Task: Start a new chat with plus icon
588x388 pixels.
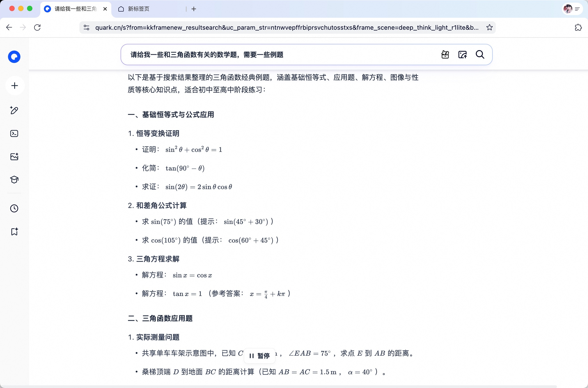Action: pos(15,86)
